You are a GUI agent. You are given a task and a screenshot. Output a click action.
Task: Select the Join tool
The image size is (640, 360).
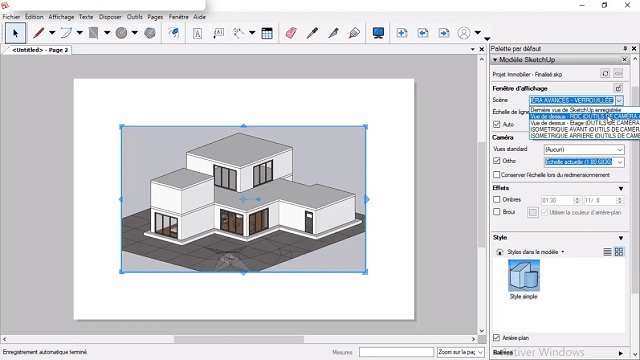pos(354,33)
